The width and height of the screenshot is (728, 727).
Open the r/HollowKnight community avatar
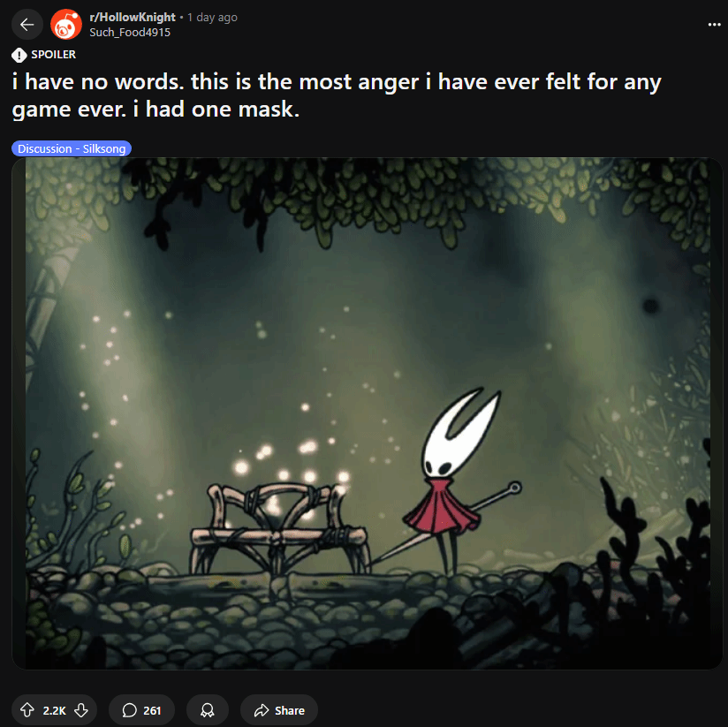66,24
